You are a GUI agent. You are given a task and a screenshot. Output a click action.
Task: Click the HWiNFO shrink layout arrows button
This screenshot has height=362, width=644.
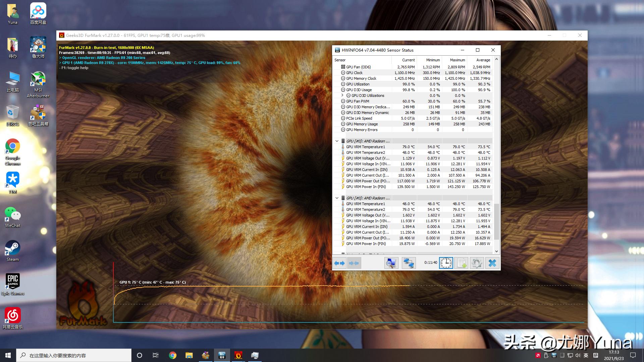tap(354, 263)
